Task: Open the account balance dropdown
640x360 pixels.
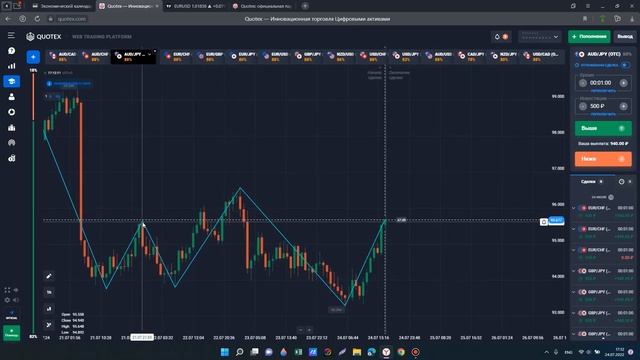Action: (540, 37)
